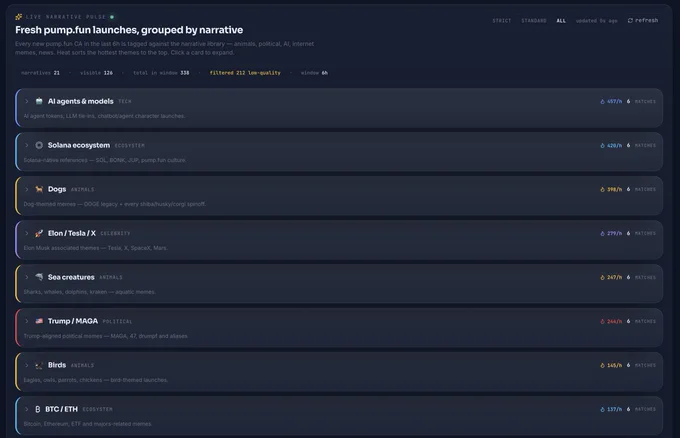Click the Bitcoin icon for BTC / ETH
680x438 pixels.
38,409
